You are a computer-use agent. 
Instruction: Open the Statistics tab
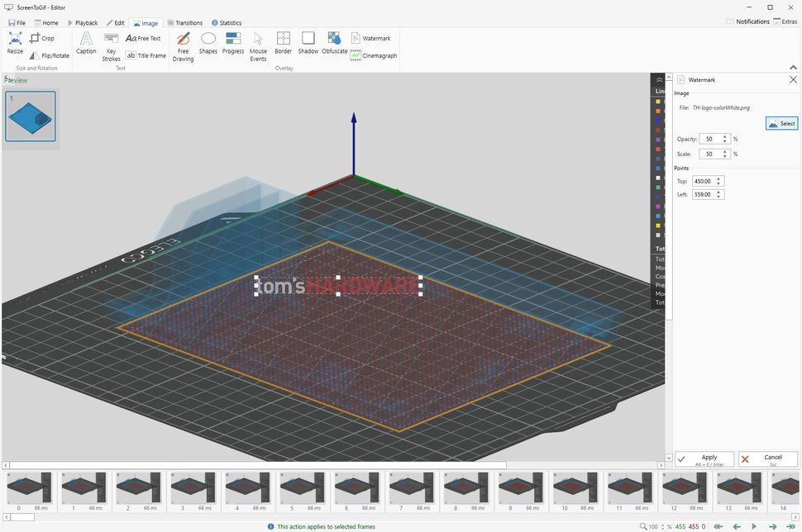(x=226, y=23)
